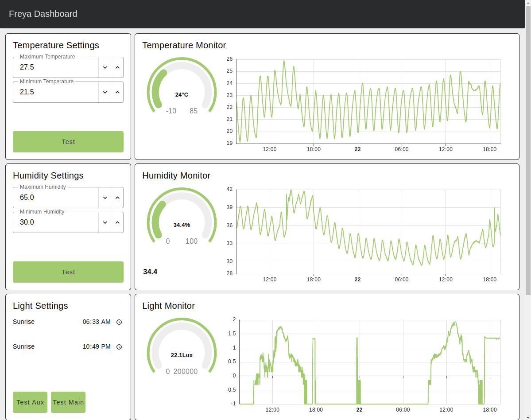Increment Minimum Humidity with the up arrow

tap(117, 222)
